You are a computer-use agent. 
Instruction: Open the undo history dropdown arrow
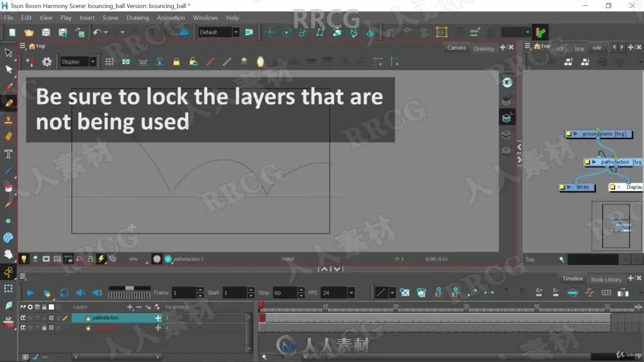[106, 32]
